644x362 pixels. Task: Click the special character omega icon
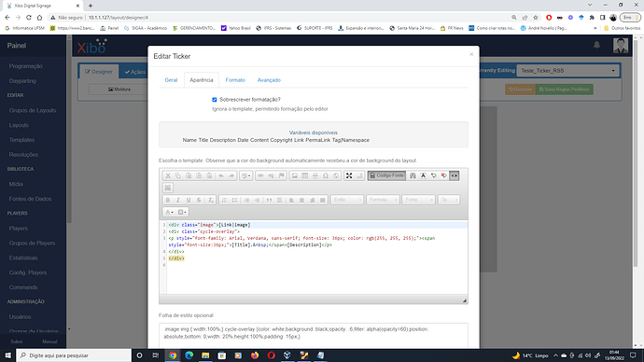tap(326, 175)
